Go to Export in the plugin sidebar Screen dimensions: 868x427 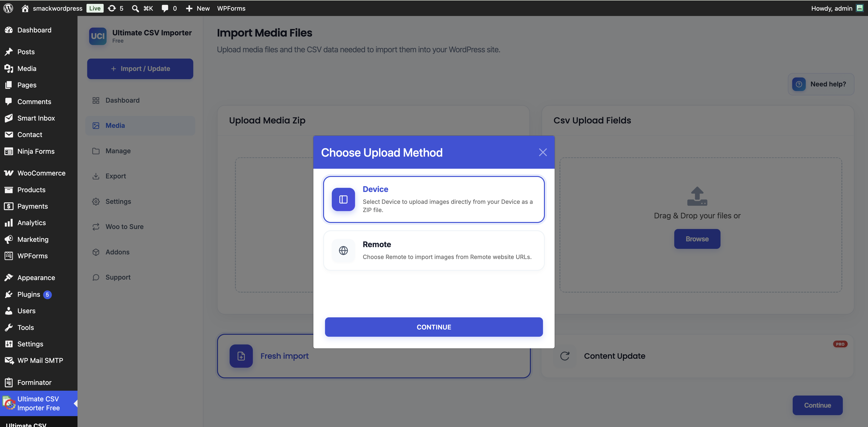140,176
